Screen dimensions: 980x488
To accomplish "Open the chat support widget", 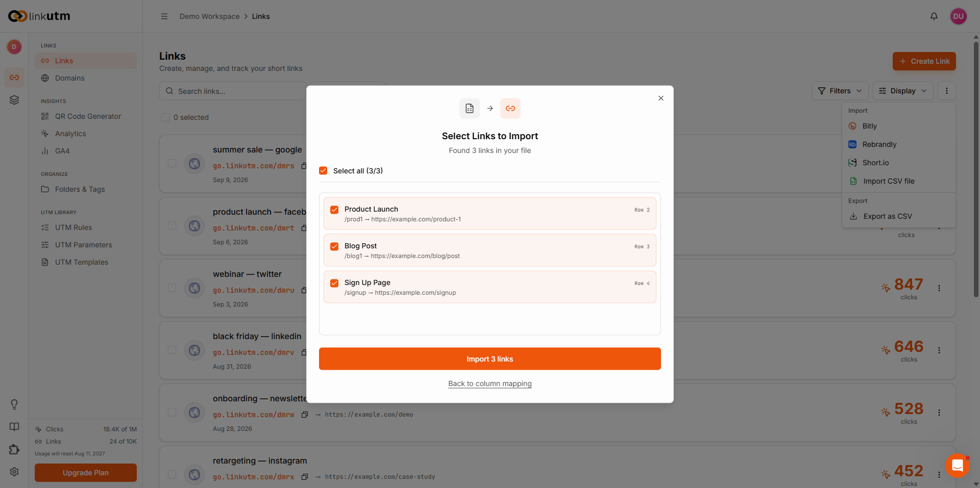I will point(958,466).
